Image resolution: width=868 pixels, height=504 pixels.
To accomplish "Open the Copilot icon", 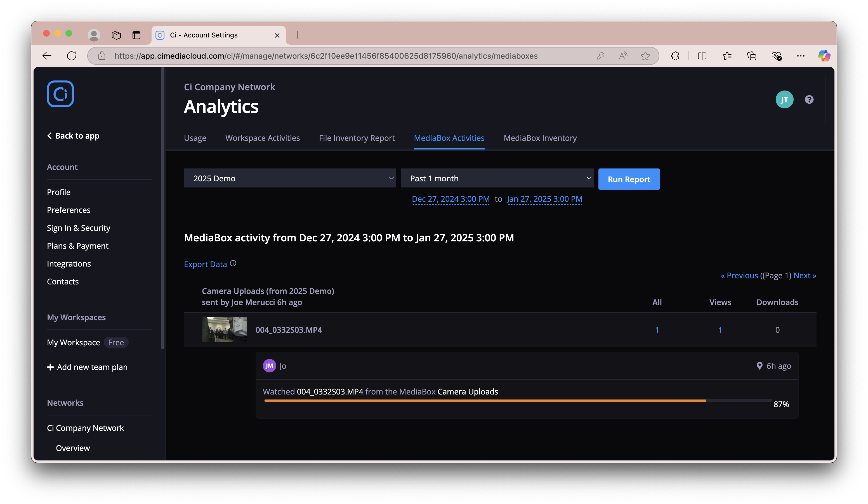I will point(824,56).
